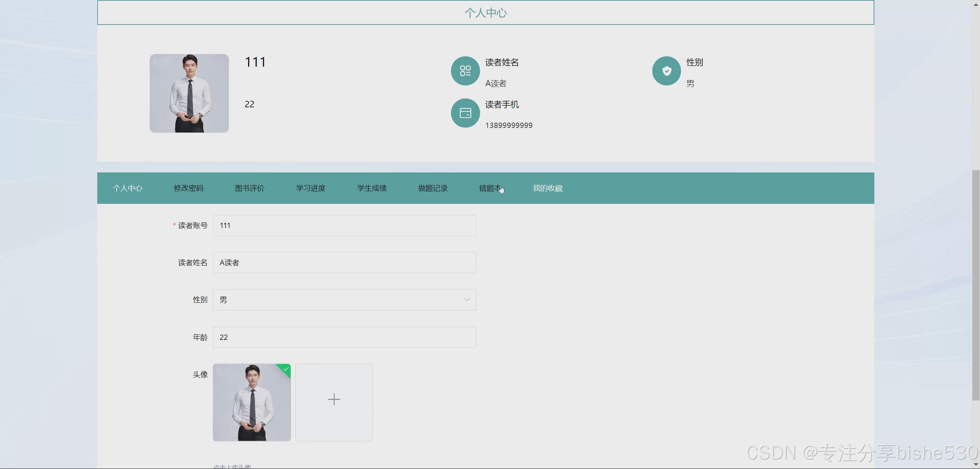This screenshot has height=469, width=980.
Task: Click the A读者 value in profile card
Action: pos(496,84)
